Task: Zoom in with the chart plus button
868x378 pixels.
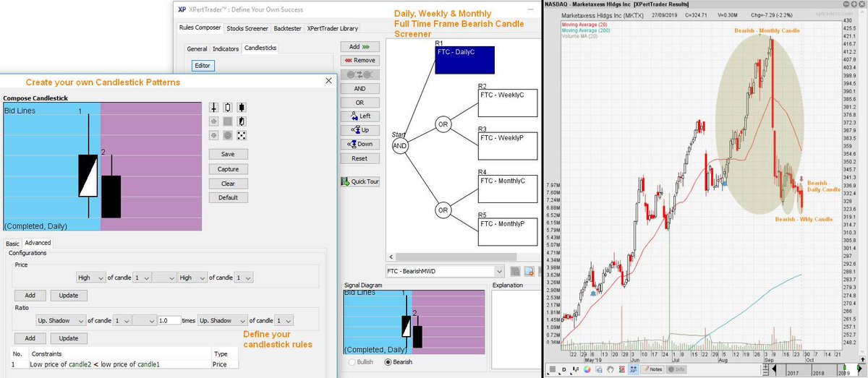Action: [765, 366]
